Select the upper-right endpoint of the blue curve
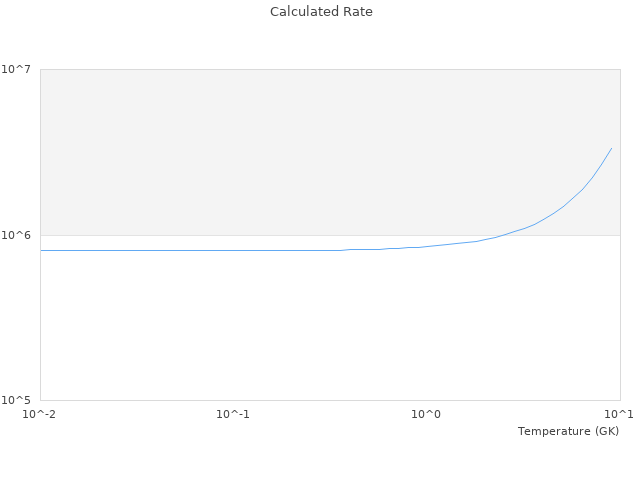 tap(612, 148)
